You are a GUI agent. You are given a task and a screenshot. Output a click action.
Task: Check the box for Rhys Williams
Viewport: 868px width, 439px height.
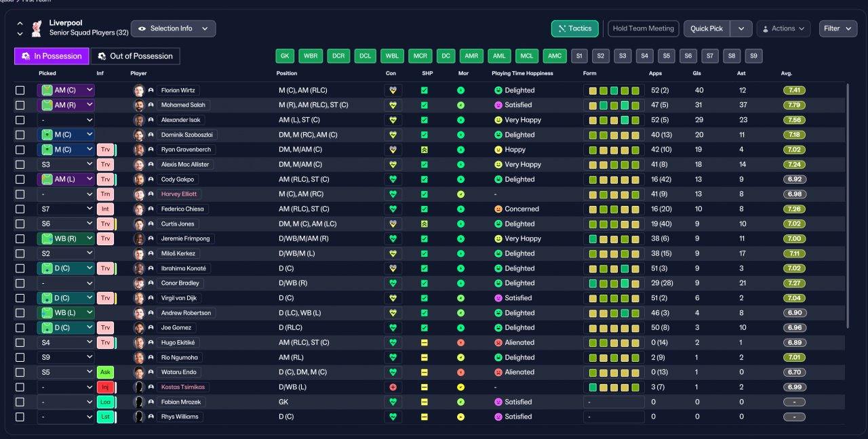click(20, 417)
